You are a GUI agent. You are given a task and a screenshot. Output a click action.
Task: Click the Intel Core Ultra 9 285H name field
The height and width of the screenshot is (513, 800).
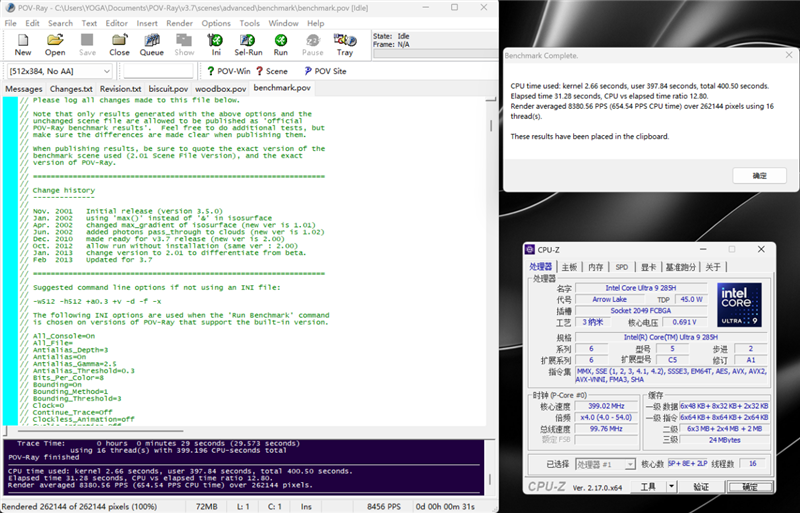click(641, 288)
